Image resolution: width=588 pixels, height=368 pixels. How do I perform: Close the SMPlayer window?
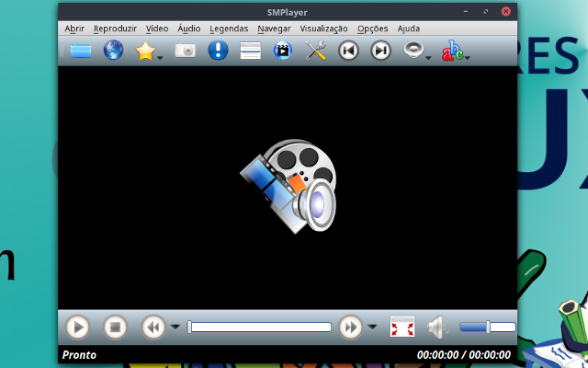coord(506,12)
